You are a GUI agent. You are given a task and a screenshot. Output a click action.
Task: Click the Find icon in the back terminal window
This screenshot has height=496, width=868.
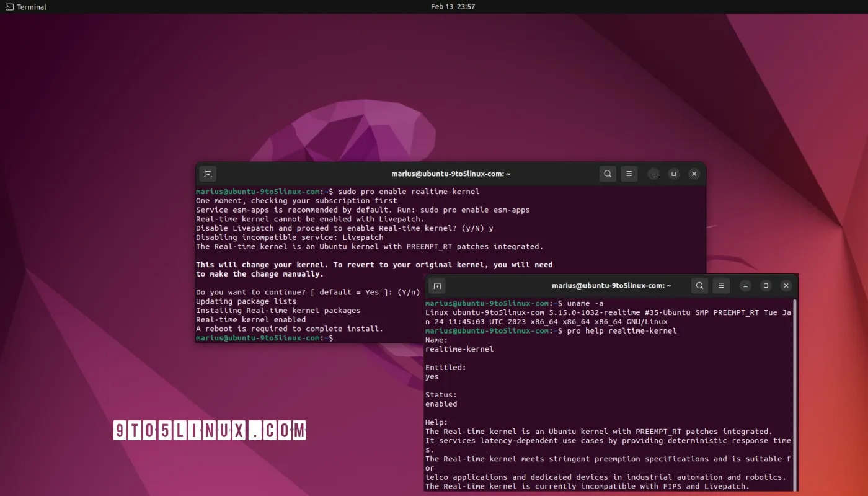607,174
